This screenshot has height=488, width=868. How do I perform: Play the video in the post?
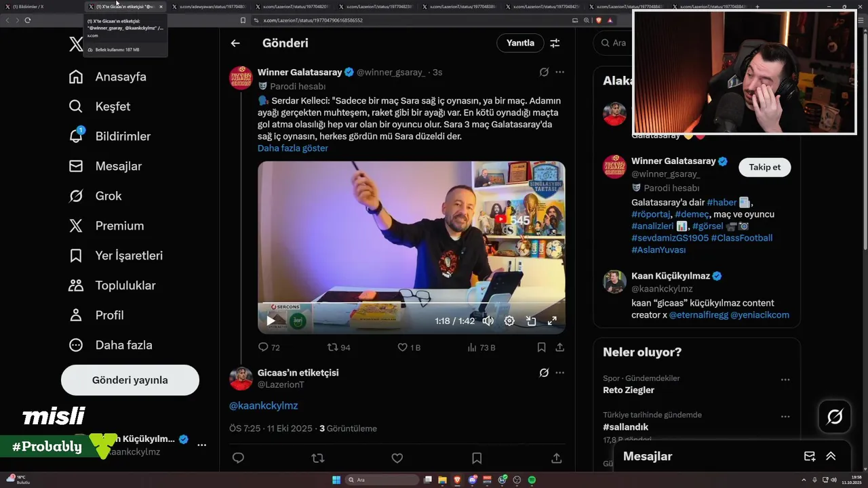tap(271, 321)
